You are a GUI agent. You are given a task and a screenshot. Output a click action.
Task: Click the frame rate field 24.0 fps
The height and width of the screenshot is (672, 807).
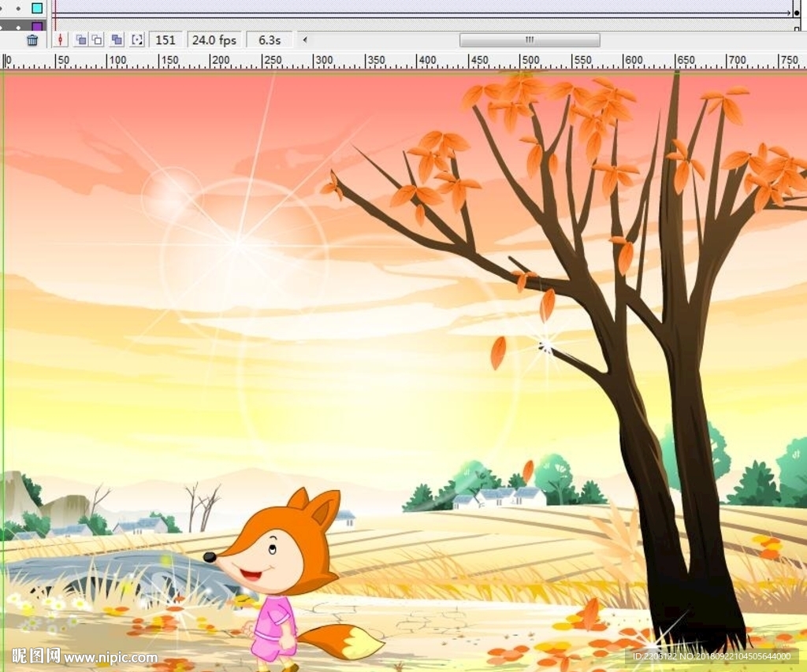pyautogui.click(x=214, y=40)
